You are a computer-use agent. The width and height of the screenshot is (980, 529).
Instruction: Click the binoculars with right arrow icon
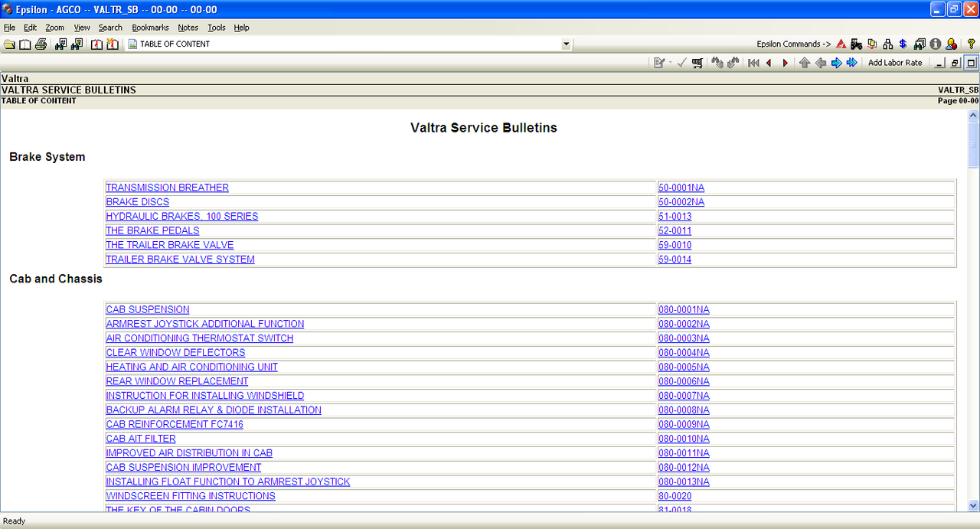pos(733,63)
